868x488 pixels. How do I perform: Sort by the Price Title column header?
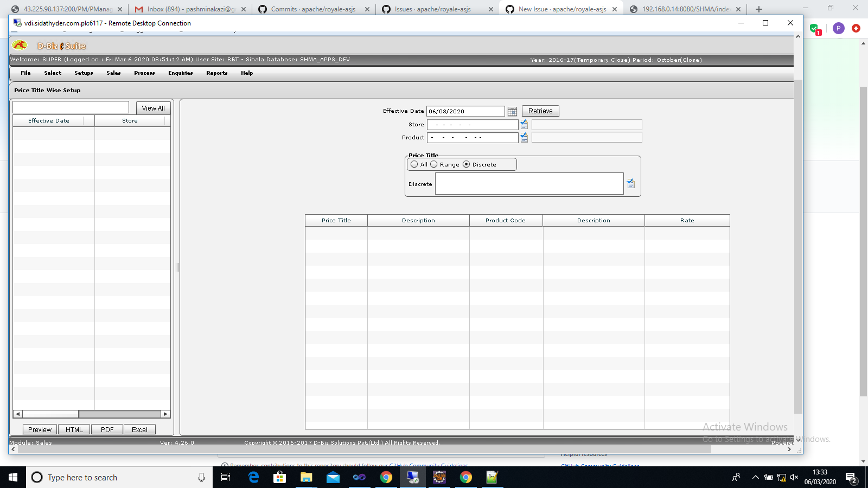tap(336, 221)
